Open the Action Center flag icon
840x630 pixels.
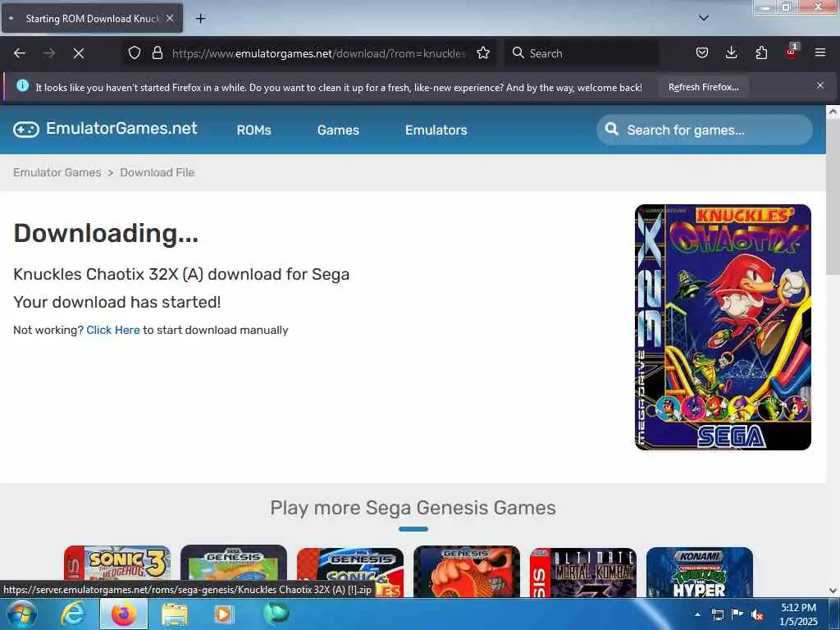coord(737,614)
